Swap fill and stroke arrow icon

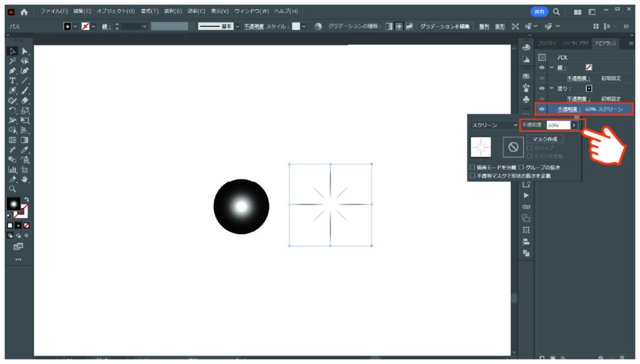click(26, 200)
